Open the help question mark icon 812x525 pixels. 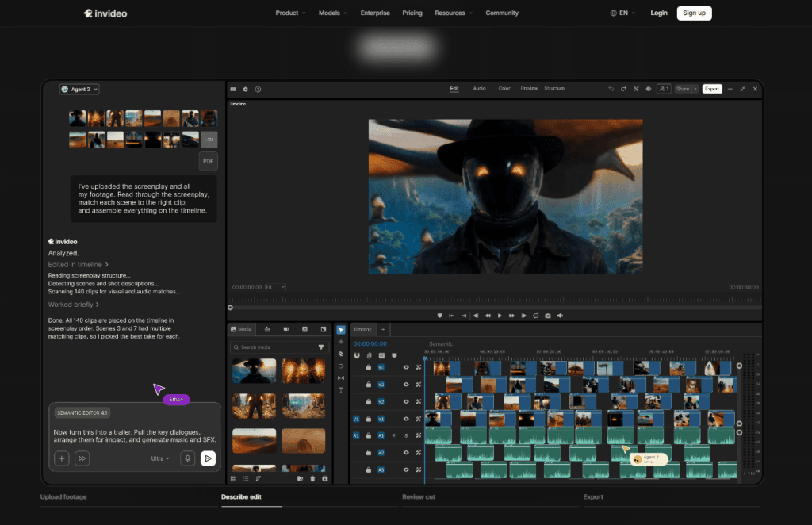(x=258, y=89)
